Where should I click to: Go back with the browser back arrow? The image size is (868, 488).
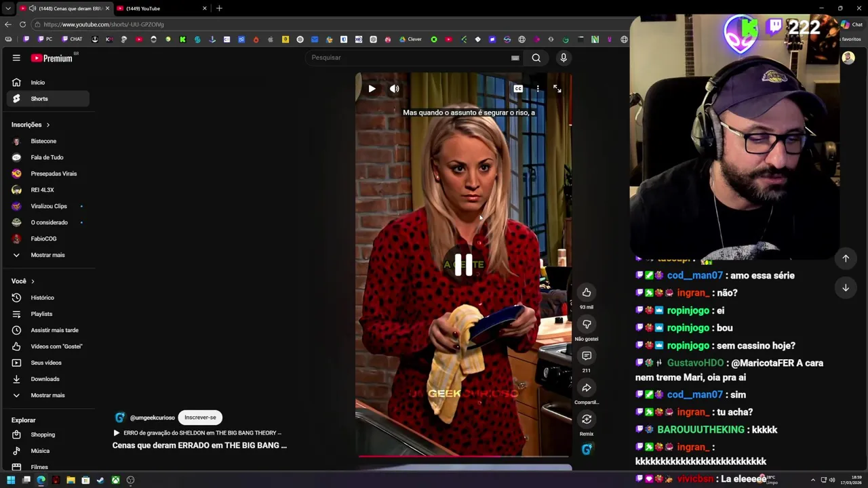pos(7,24)
